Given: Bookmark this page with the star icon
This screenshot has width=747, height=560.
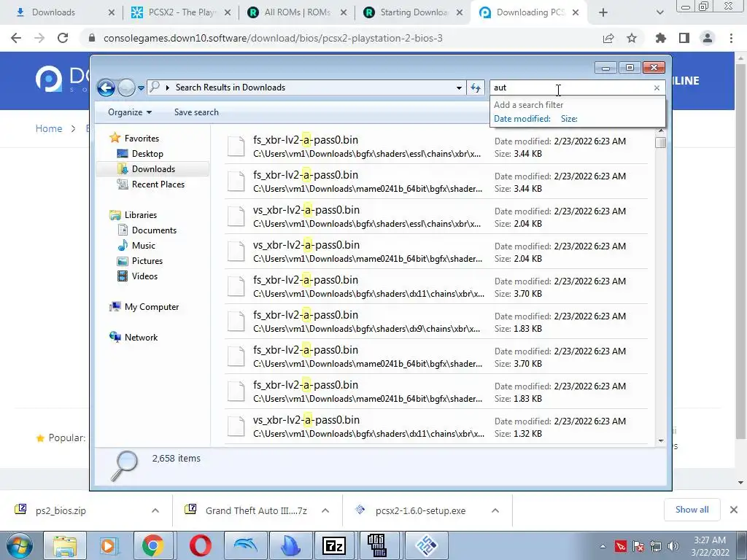Looking at the screenshot, I should (x=632, y=38).
